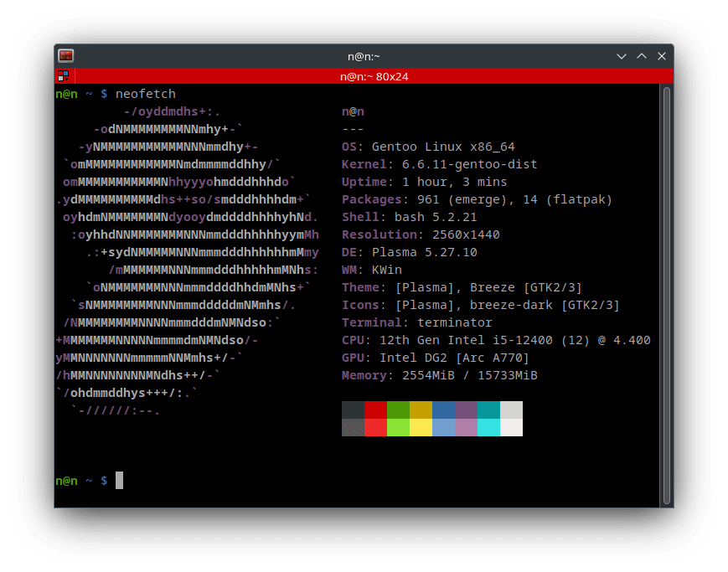Click the light gray color block
The image size is (728, 572).
(511, 410)
